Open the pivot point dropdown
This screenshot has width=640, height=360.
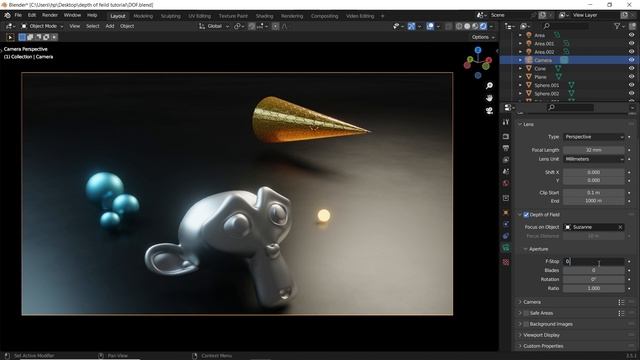238,26
